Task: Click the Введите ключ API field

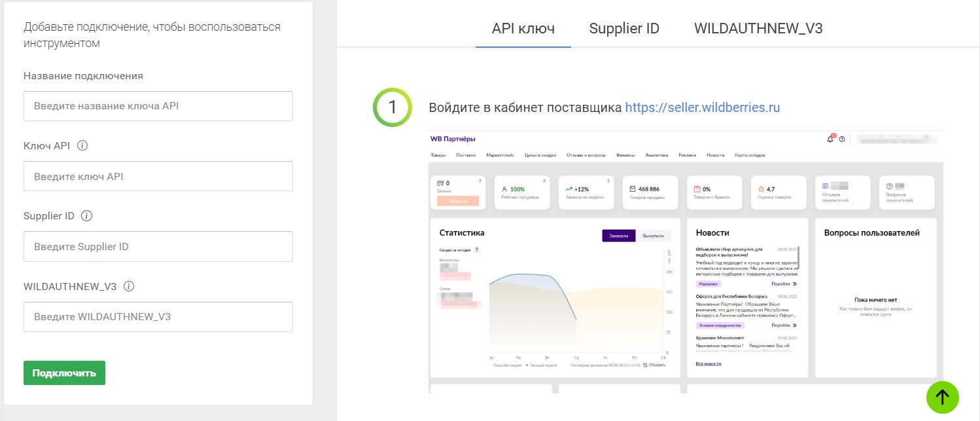Action: pyautogui.click(x=158, y=176)
